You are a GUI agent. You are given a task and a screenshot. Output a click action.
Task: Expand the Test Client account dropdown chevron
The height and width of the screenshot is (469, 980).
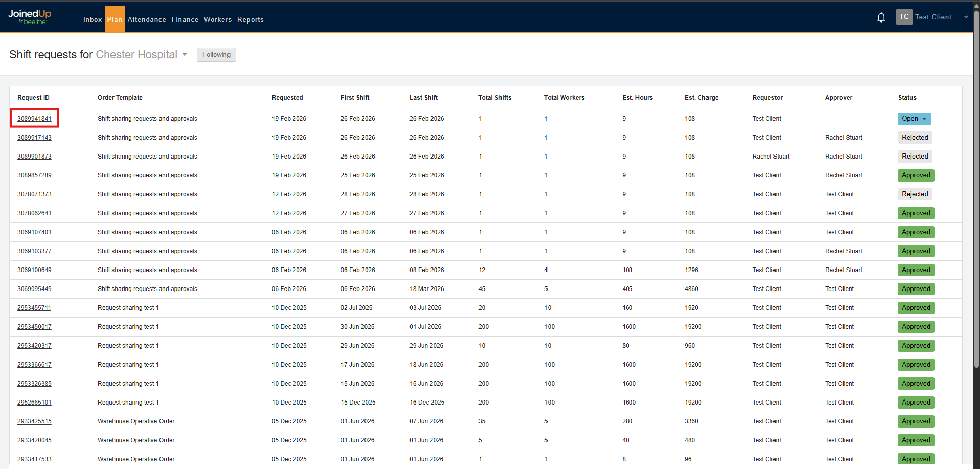point(966,17)
